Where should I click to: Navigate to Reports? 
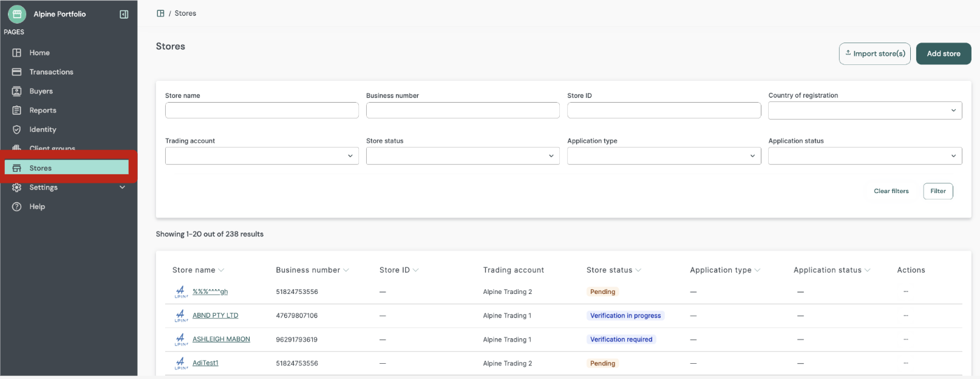[x=43, y=111]
